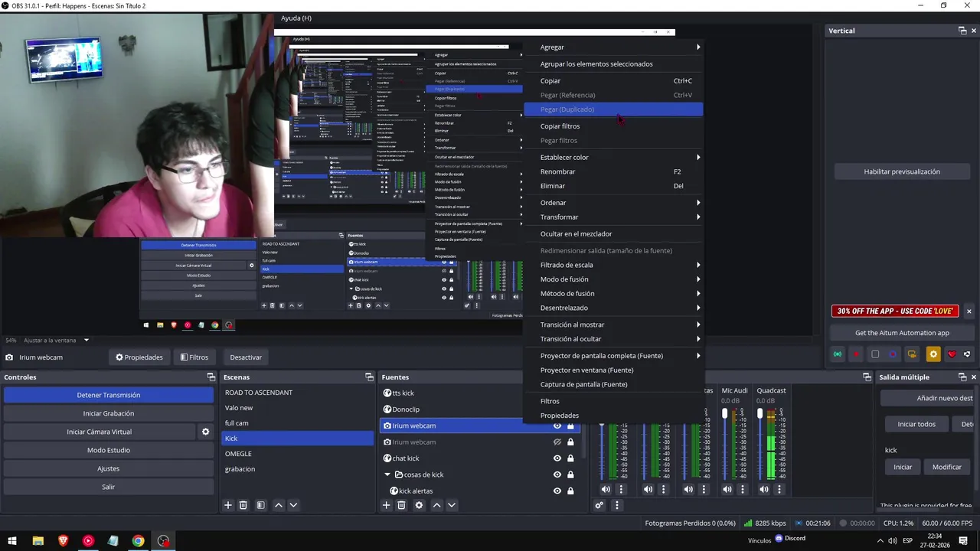Open Quadcast channel options three-dots

click(780, 489)
